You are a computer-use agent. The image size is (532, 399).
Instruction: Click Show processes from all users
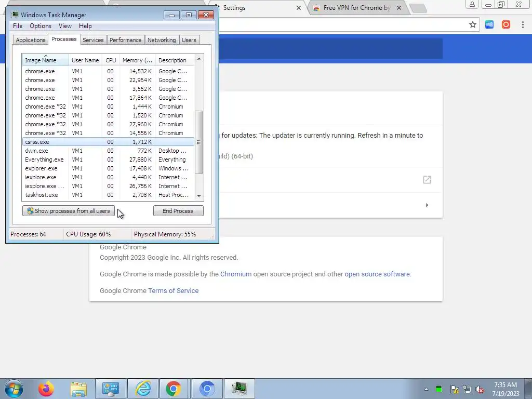pos(69,211)
